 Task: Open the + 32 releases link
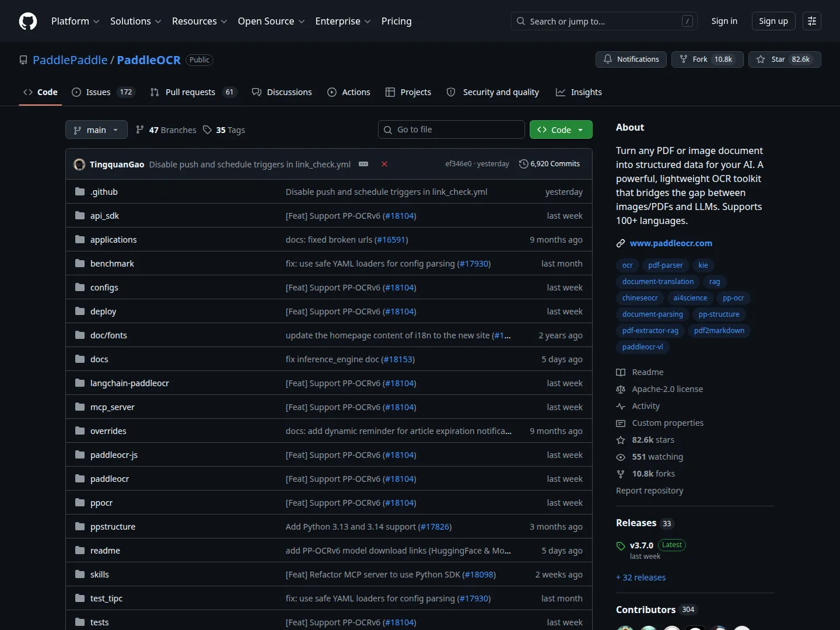[640, 577]
